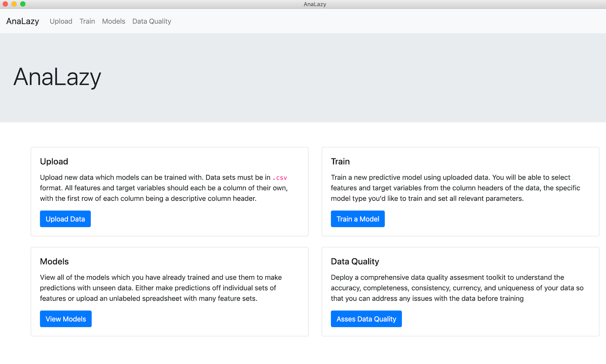Open Models from the navigation bar
The height and width of the screenshot is (364, 606).
pos(113,21)
